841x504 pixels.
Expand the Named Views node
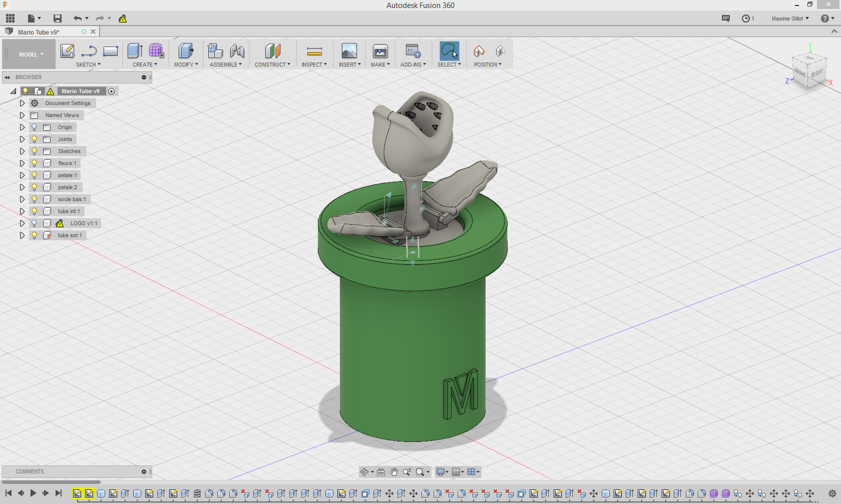pos(22,115)
